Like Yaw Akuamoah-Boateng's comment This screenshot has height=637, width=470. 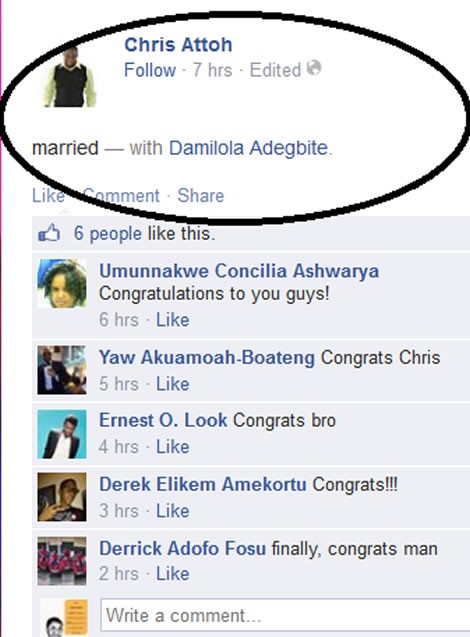(173, 384)
